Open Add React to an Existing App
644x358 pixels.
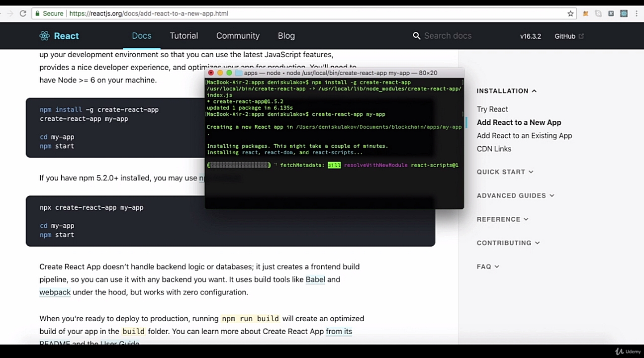point(525,136)
